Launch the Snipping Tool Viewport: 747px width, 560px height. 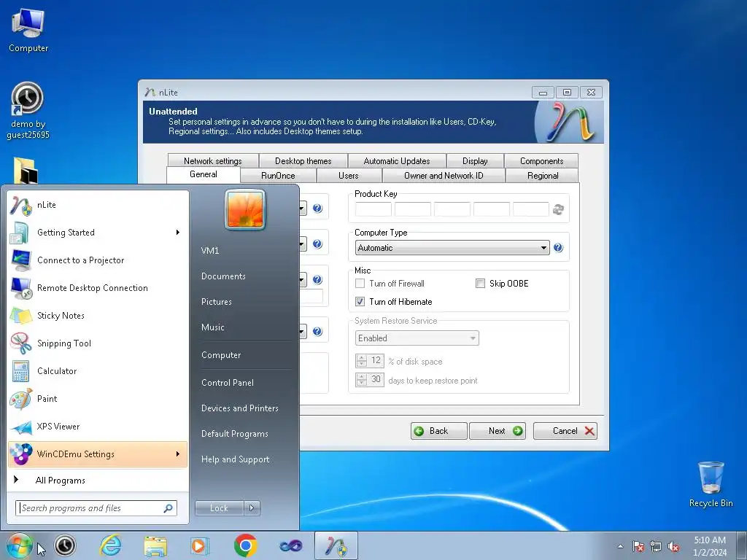pos(98,343)
